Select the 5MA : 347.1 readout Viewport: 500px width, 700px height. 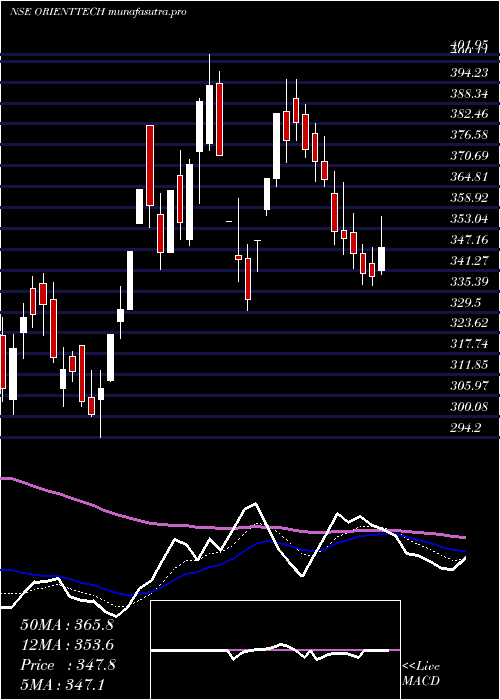(62, 685)
